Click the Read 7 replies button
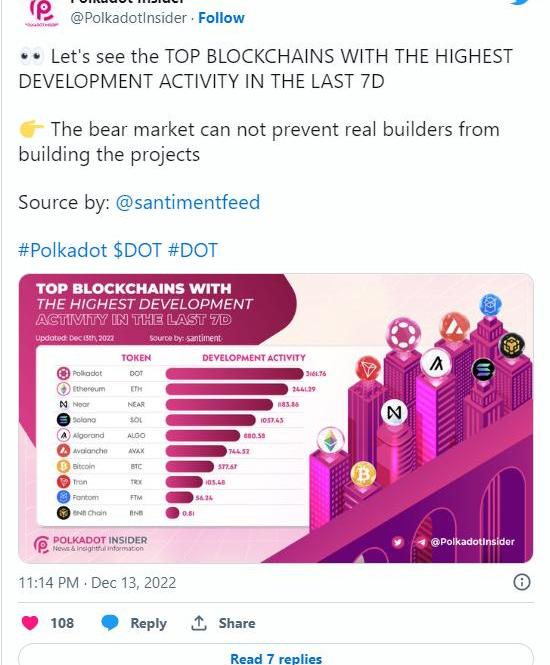This screenshot has width=550, height=665. click(276, 655)
